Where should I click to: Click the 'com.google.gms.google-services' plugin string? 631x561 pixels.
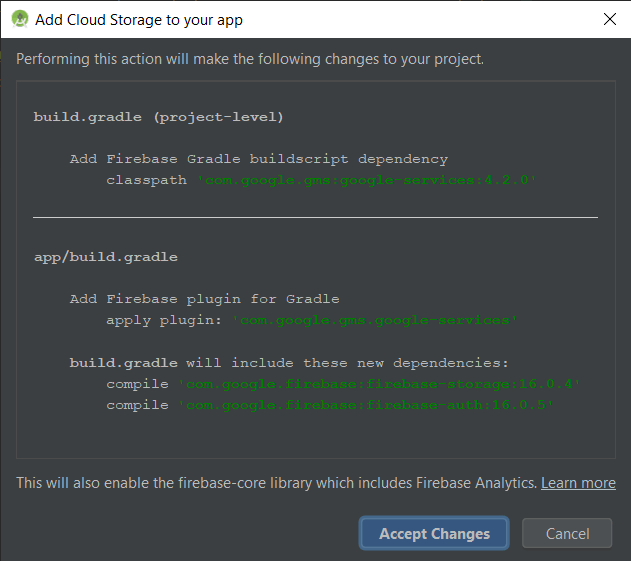pos(374,320)
